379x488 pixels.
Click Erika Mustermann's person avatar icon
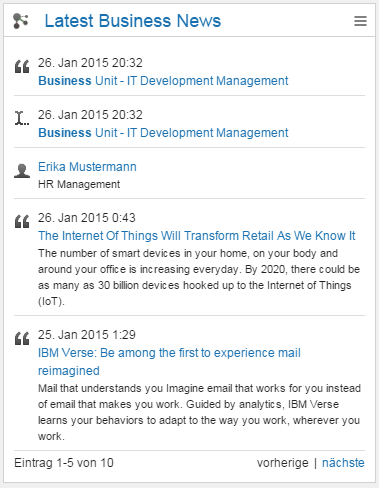click(x=22, y=171)
